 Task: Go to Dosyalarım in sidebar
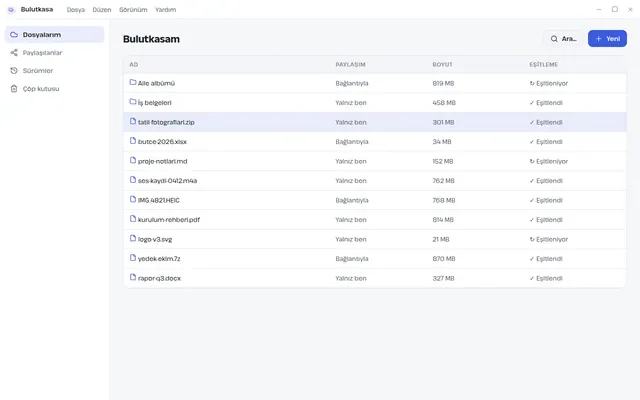click(x=55, y=35)
